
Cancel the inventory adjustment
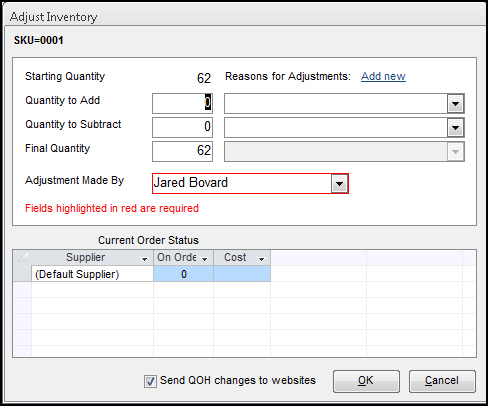pos(442,381)
